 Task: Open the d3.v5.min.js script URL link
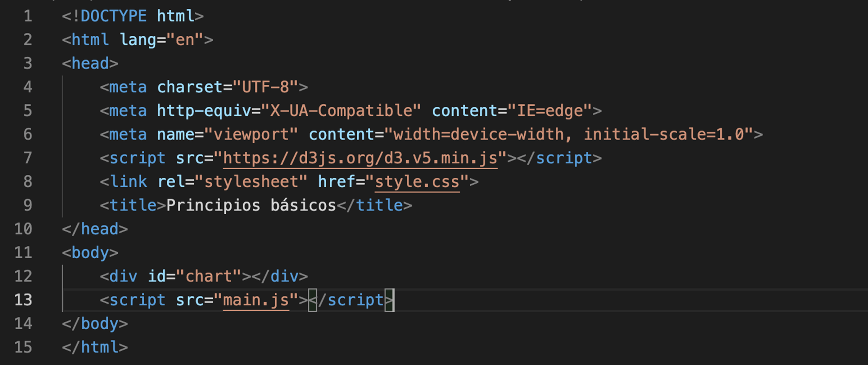tap(360, 158)
